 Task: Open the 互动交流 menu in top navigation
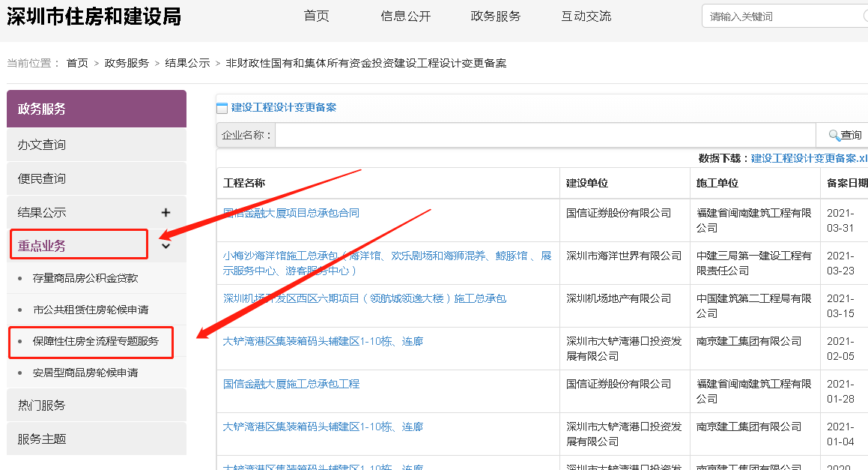(586, 16)
